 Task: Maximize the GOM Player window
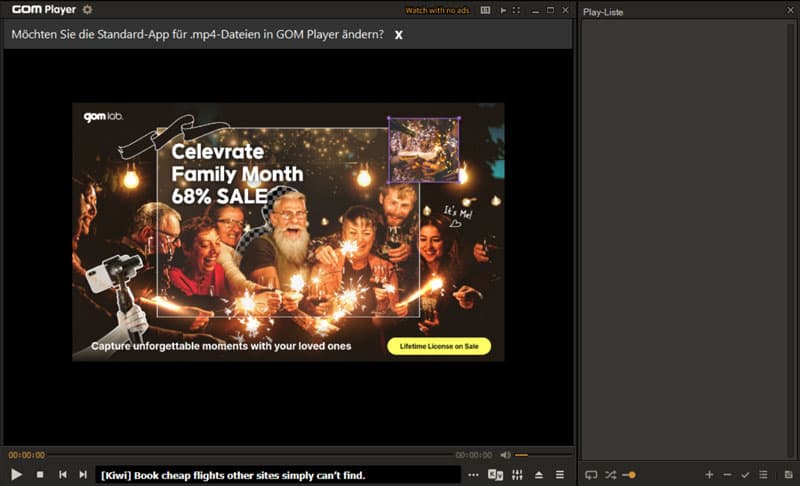(550, 10)
